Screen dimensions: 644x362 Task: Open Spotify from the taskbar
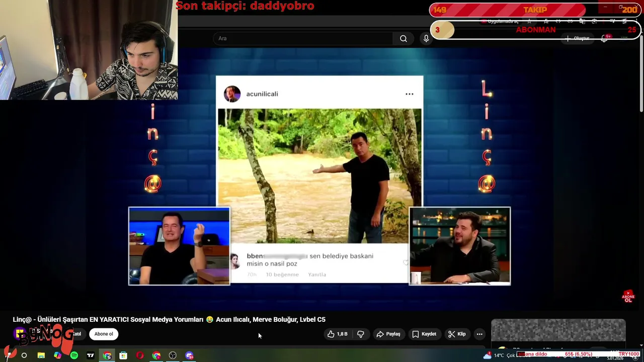(x=74, y=355)
